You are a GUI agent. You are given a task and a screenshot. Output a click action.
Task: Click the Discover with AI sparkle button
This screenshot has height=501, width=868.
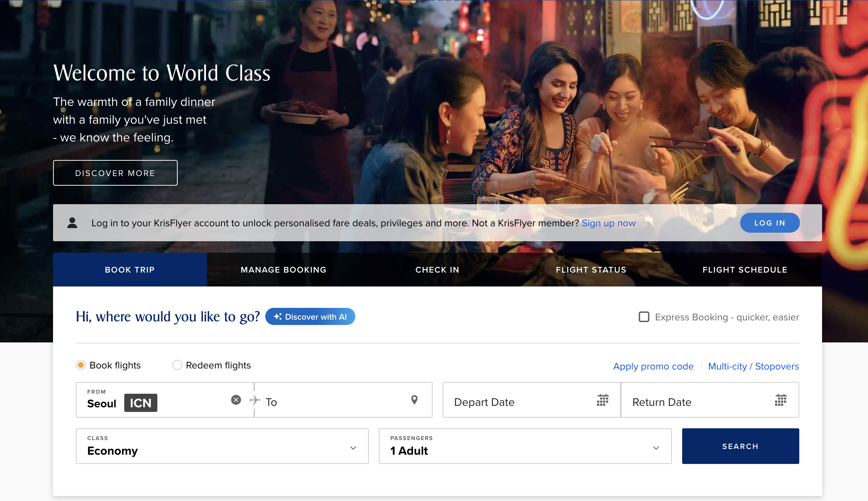click(310, 316)
